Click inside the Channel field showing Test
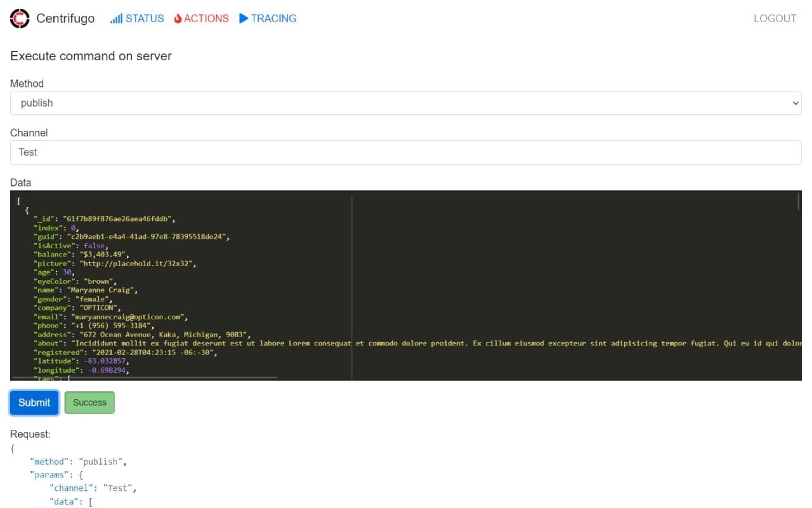This screenshot has height=508, width=812. point(127,152)
